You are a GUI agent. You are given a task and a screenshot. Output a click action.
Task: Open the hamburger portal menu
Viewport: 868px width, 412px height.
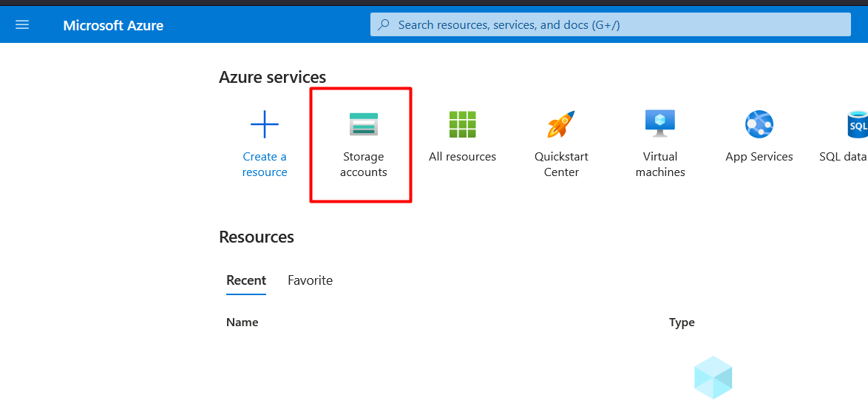pyautogui.click(x=22, y=25)
